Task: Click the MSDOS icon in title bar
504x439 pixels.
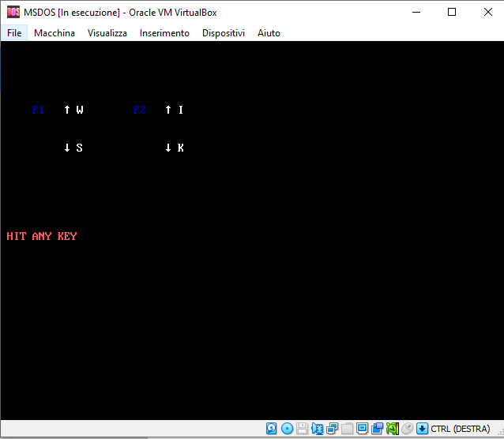Action: pyautogui.click(x=13, y=12)
